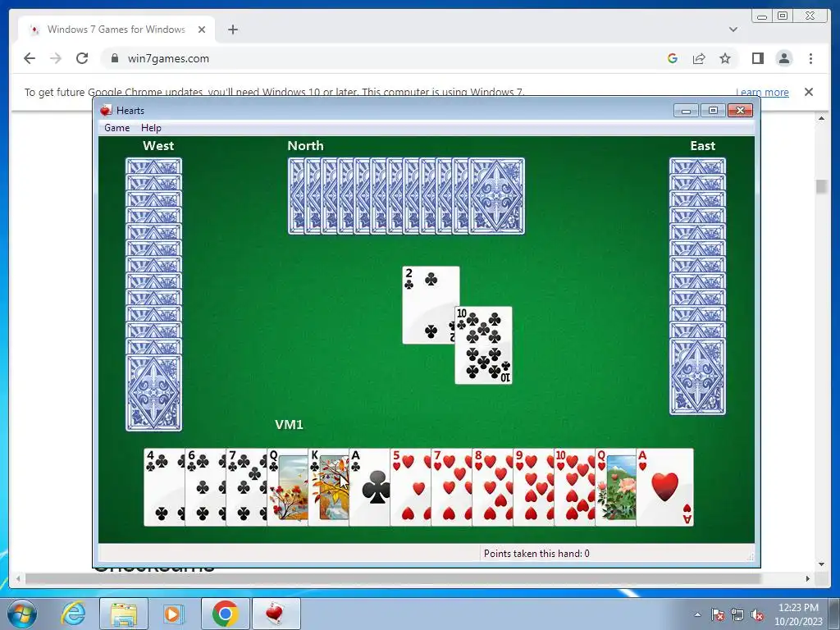Click 'Points taken this hand: 0' status
The width and height of the screenshot is (840, 630).
(536, 554)
